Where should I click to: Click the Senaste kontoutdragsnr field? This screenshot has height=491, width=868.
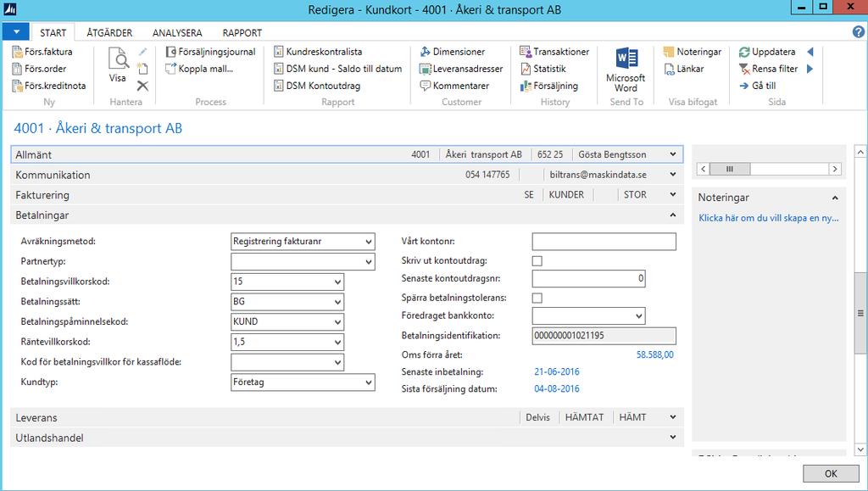pos(588,278)
